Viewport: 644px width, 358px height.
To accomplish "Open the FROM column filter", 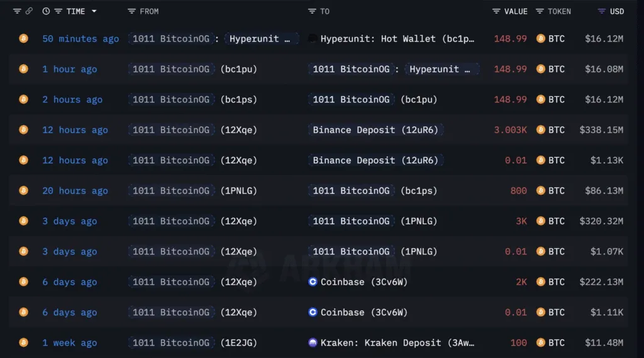I will click(x=131, y=11).
